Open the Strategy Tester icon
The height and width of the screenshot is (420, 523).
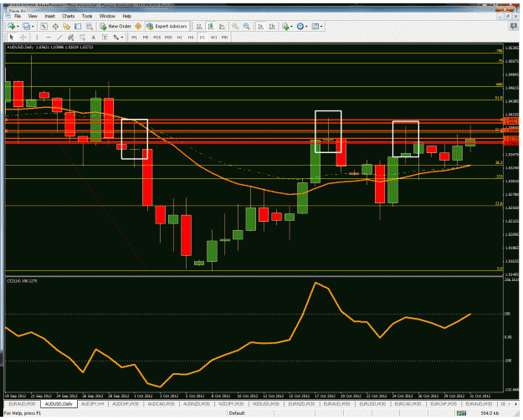click(89, 26)
